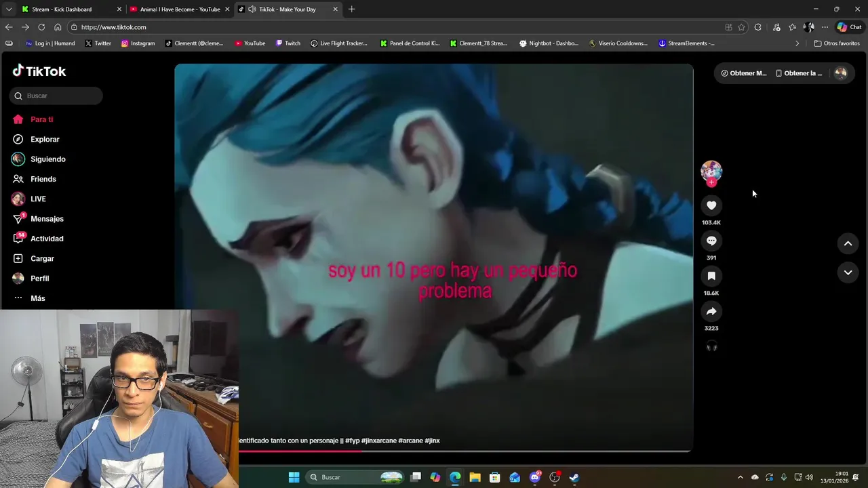Open File Explorer from taskbar
The image size is (868, 488).
[x=475, y=477]
